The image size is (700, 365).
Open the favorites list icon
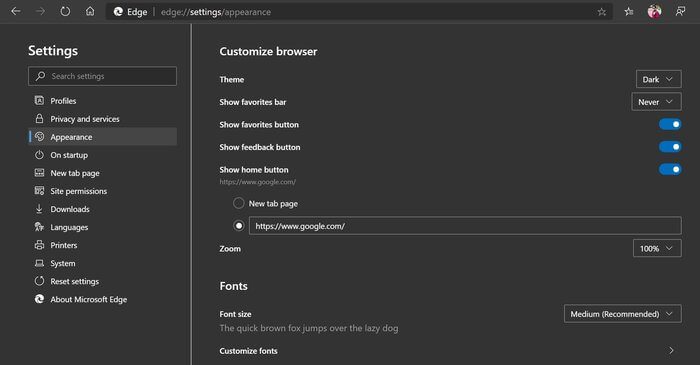click(x=629, y=12)
